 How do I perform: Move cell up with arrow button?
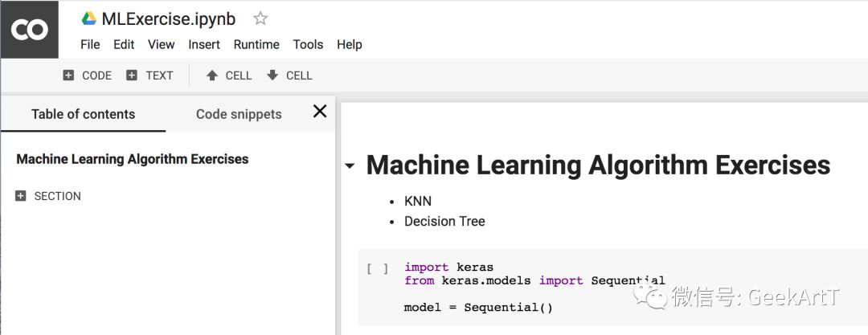(228, 76)
